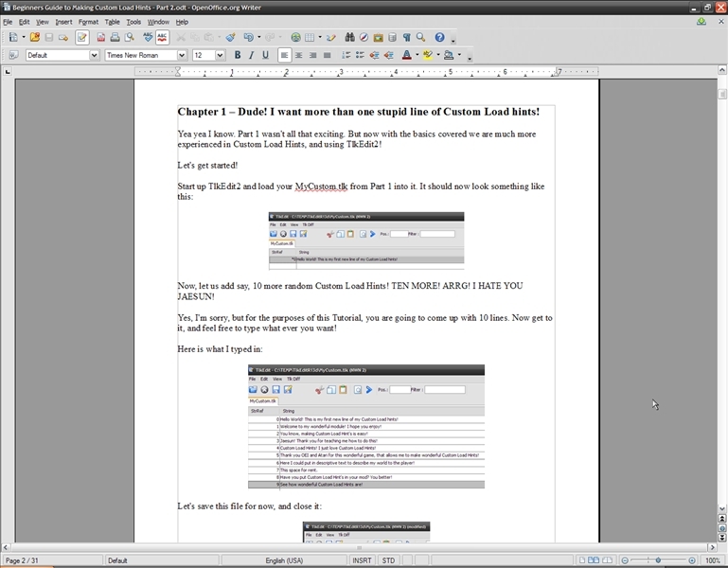
Task: Toggle Italic formatting
Action: click(x=251, y=56)
